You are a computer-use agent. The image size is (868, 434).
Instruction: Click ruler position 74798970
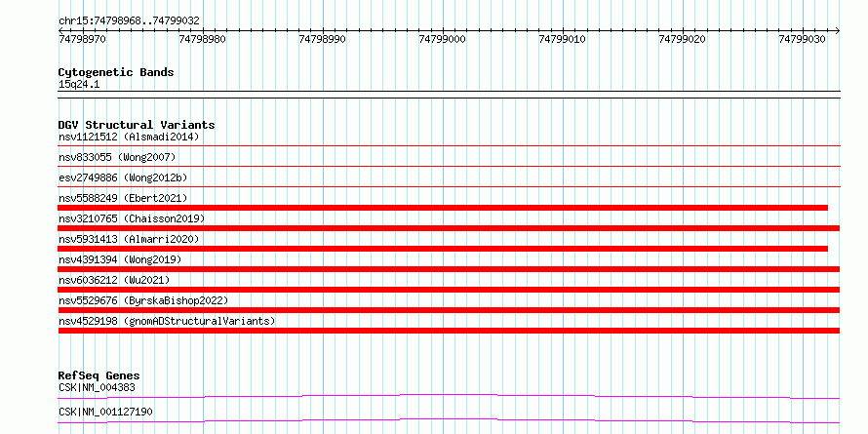coord(82,40)
